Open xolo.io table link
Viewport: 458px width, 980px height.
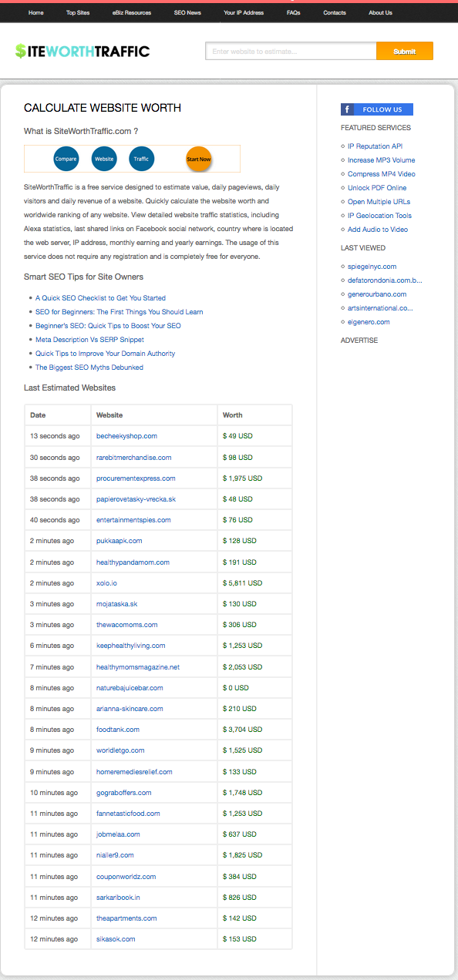point(108,583)
